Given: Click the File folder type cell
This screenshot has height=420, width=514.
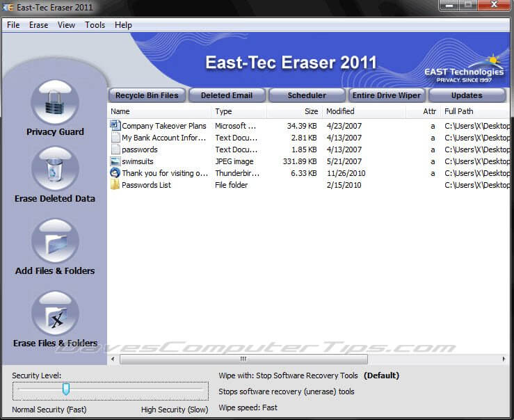Looking at the screenshot, I should [x=231, y=185].
